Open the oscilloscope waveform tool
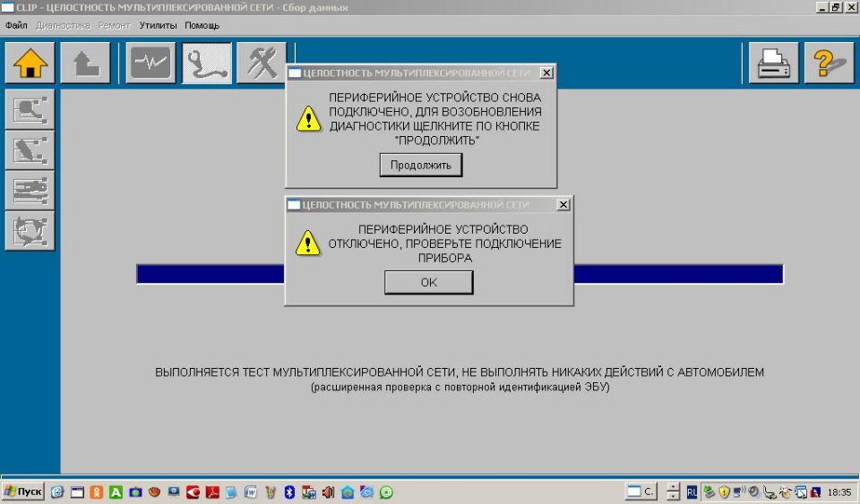 pos(150,64)
